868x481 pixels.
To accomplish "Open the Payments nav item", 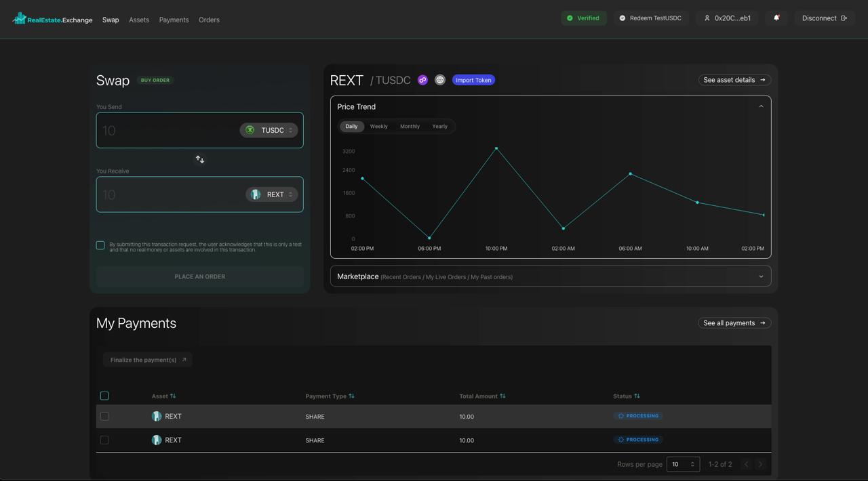I will (174, 20).
